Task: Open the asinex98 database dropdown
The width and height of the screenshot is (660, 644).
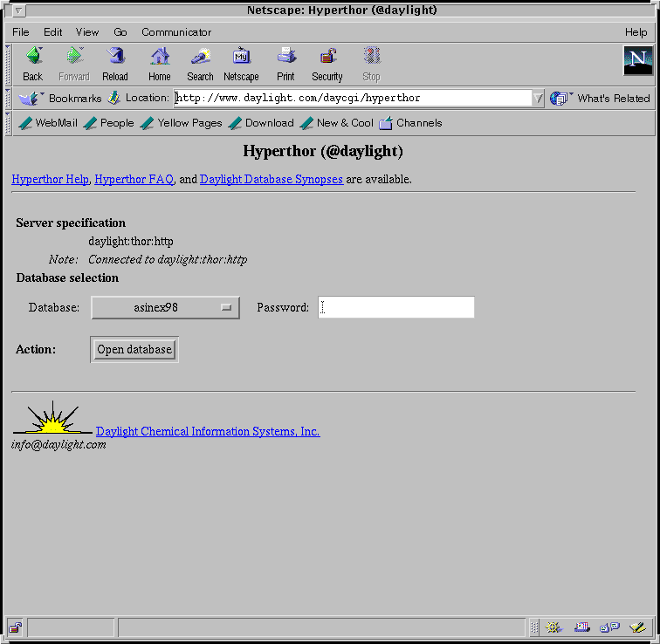Action: click(165, 307)
